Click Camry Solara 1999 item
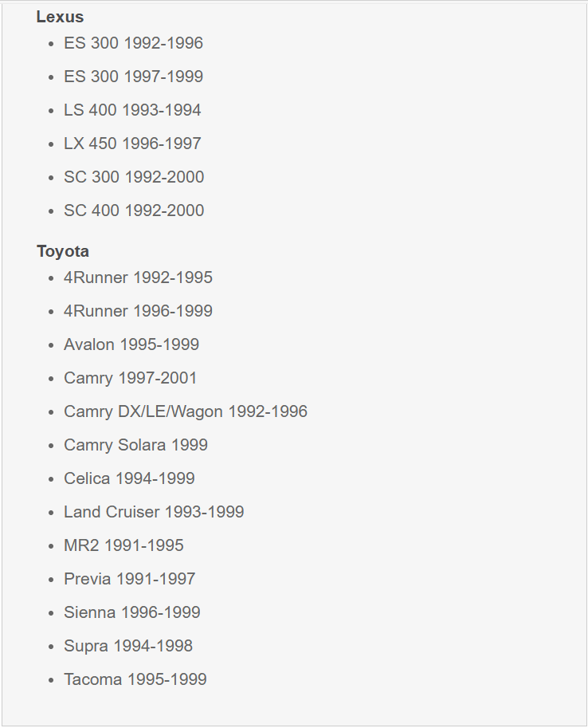The height and width of the screenshot is (728, 588). pyautogui.click(x=135, y=445)
